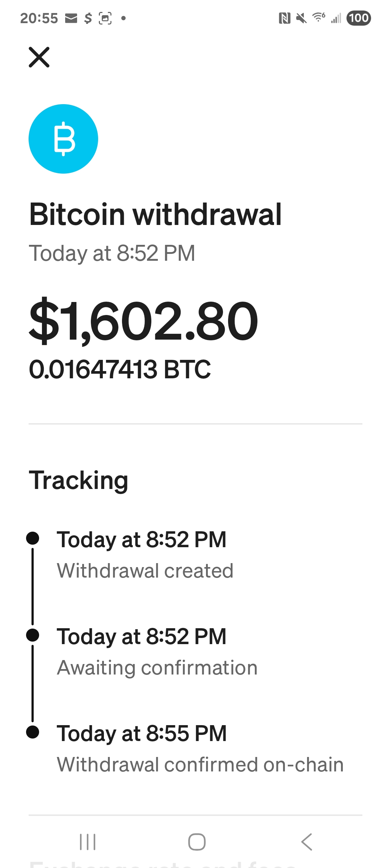Screen dimensions: 391x868
Task: Tap the blue Bitcoin logo icon
Action: 63,139
